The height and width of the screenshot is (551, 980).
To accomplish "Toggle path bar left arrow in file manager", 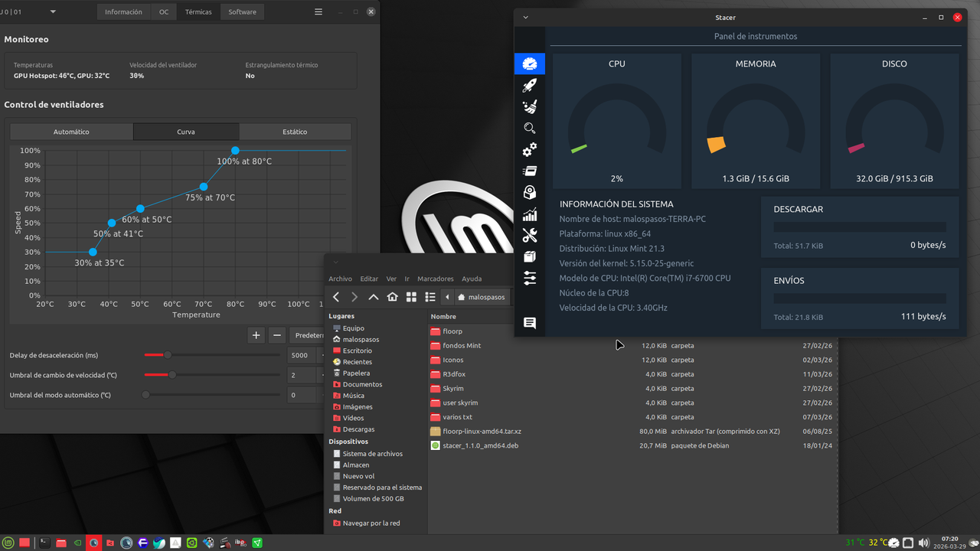I will tap(446, 297).
